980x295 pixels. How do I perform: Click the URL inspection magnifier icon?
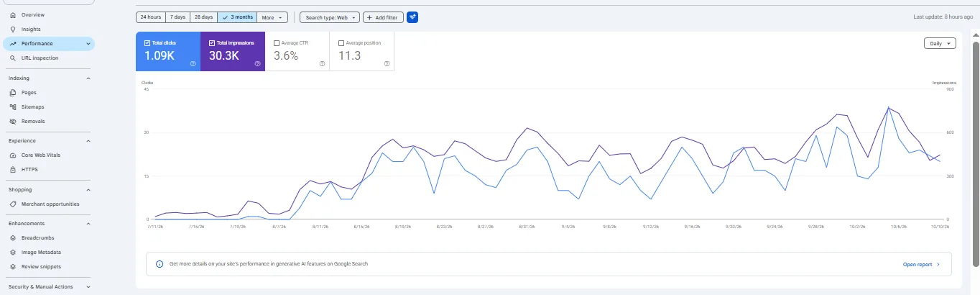pyautogui.click(x=13, y=58)
